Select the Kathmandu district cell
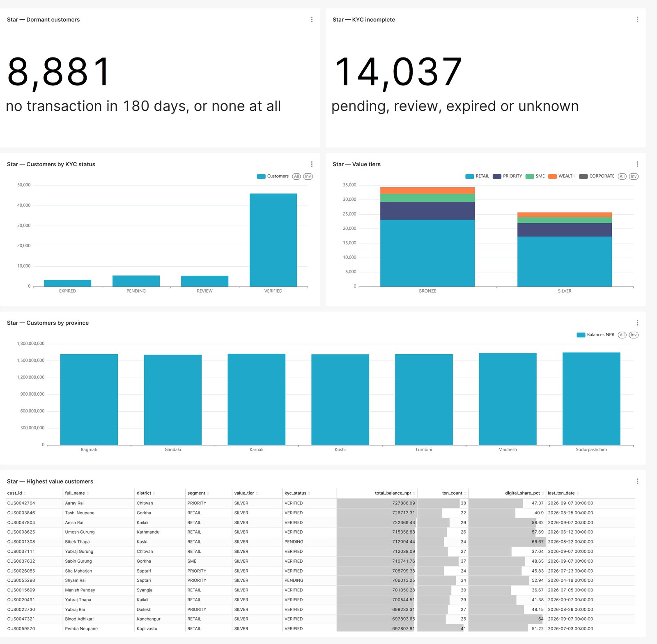Viewport: 657px width, 644px height. [148, 532]
